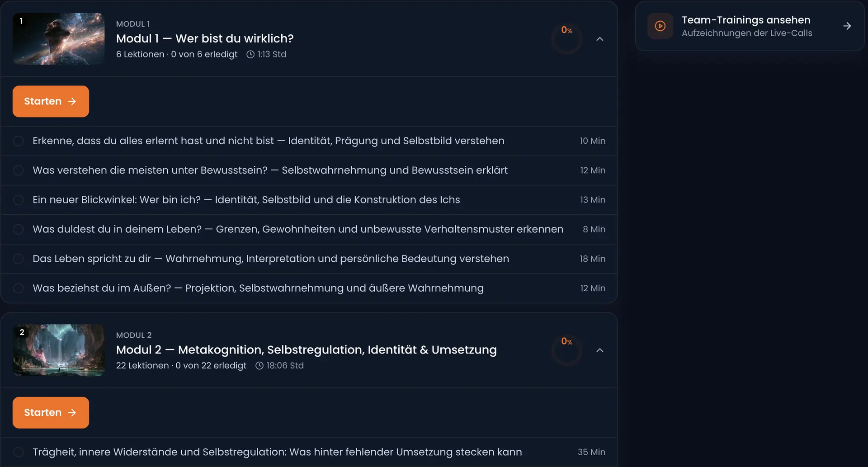Screen dimensions: 868x467
Task: Collapse Modul 1 with the chevron
Action: point(600,39)
